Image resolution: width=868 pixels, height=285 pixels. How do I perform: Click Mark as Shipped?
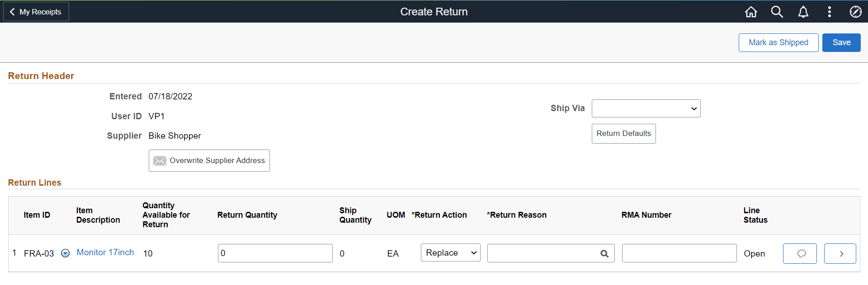coord(778,42)
